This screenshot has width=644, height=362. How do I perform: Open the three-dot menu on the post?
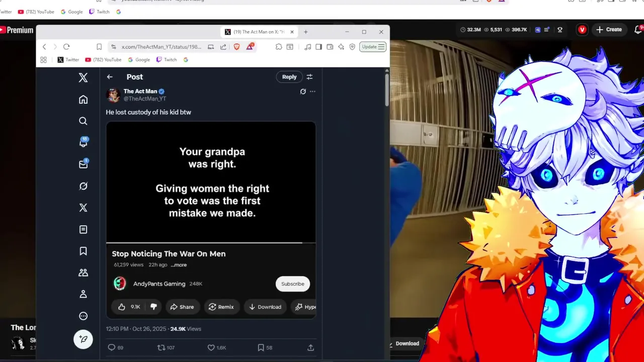[x=312, y=92]
